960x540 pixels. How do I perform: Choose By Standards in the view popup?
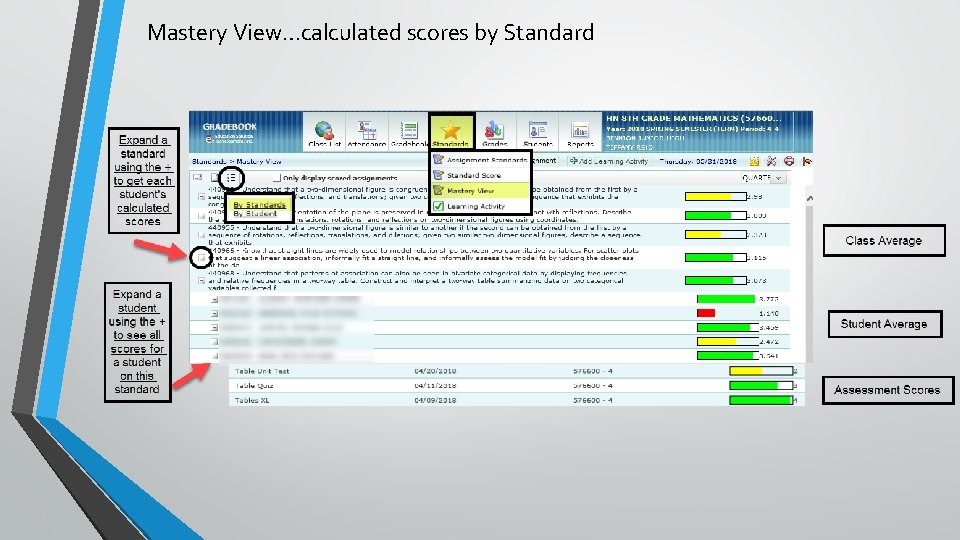[259, 204]
